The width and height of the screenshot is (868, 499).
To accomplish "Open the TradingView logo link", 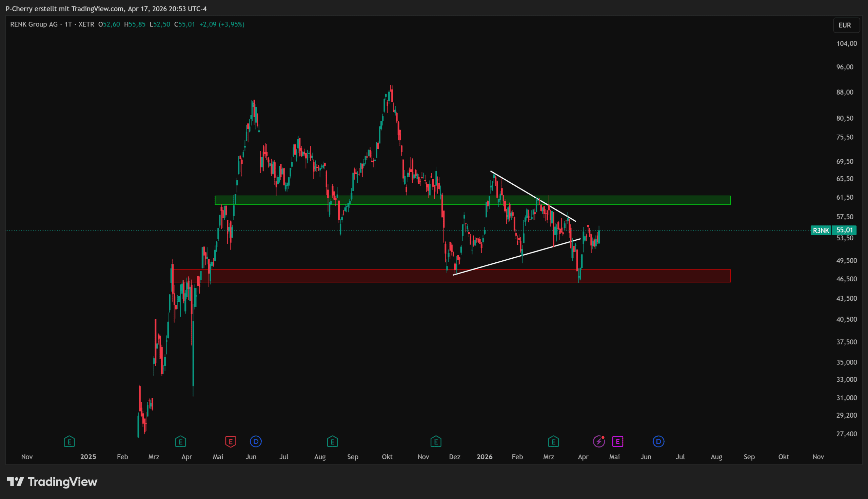I will (x=52, y=482).
